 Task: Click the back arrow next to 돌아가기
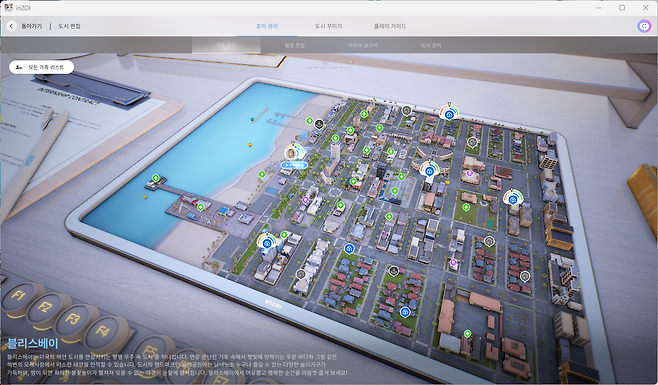[x=11, y=26]
